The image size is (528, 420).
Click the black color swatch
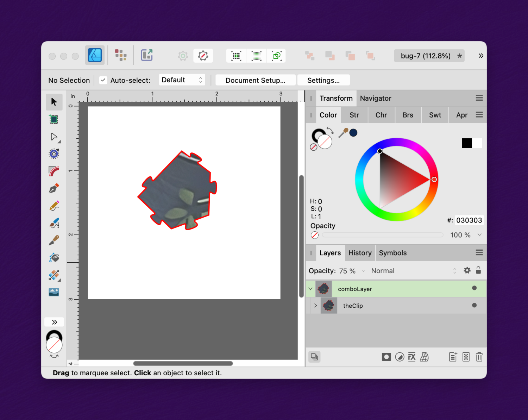[x=466, y=143]
